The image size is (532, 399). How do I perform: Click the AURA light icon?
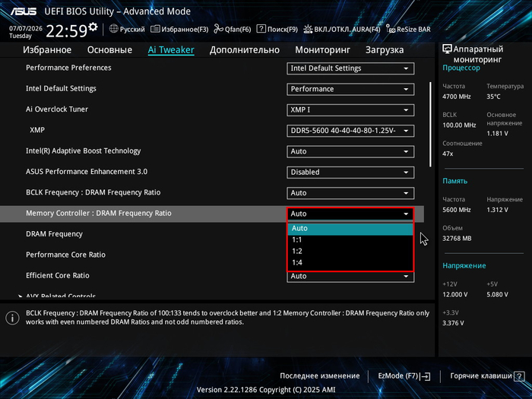tap(308, 29)
